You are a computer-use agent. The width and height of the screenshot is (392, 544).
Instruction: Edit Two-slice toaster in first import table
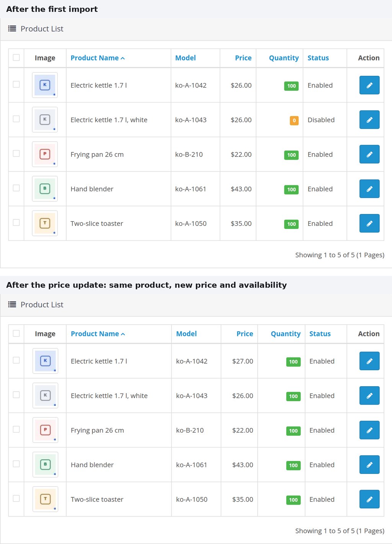369,223
